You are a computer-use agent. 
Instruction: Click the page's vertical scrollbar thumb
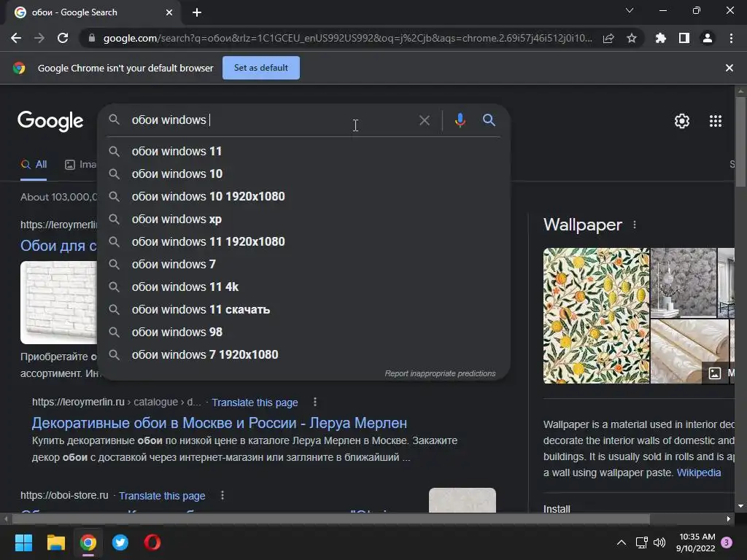click(740, 142)
